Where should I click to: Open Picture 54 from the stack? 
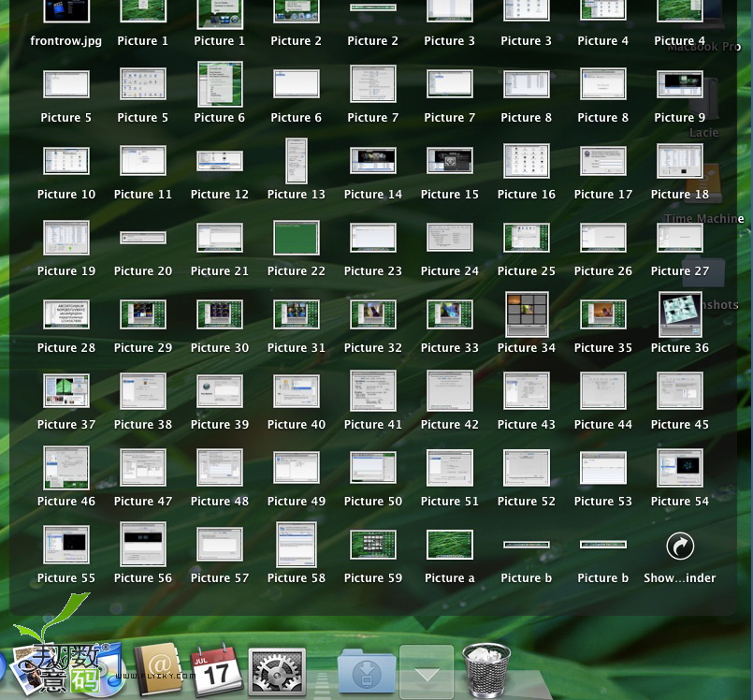point(679,468)
